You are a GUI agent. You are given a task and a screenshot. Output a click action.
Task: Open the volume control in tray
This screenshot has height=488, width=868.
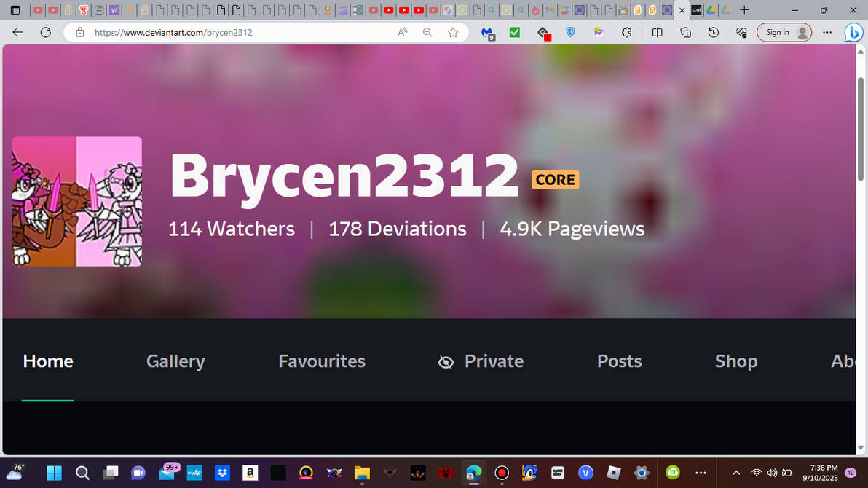click(772, 473)
